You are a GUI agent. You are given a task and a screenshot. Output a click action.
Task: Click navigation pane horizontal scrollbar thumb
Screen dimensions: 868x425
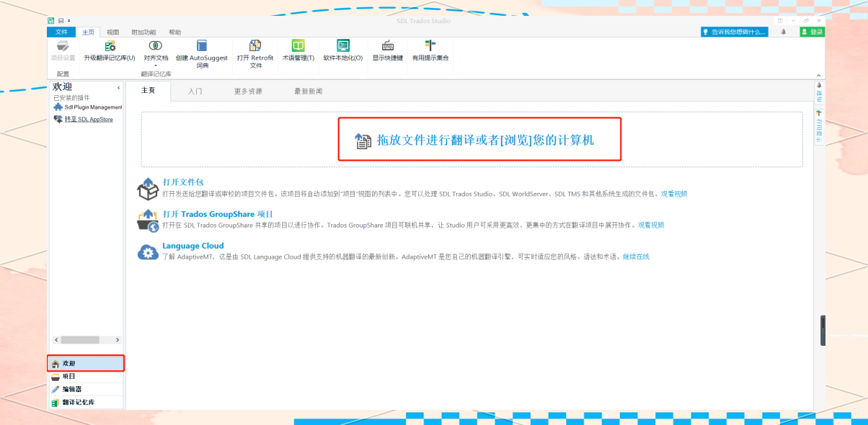(79, 339)
